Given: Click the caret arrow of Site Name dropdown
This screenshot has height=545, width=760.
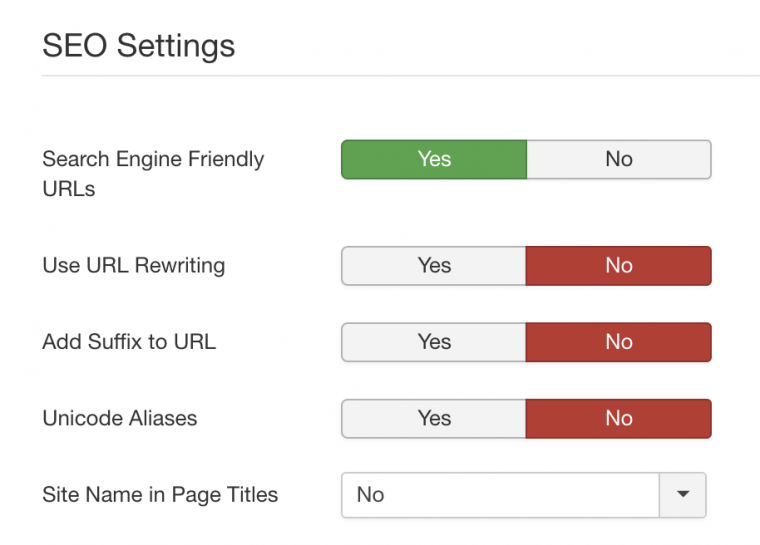Looking at the screenshot, I should click(683, 495).
